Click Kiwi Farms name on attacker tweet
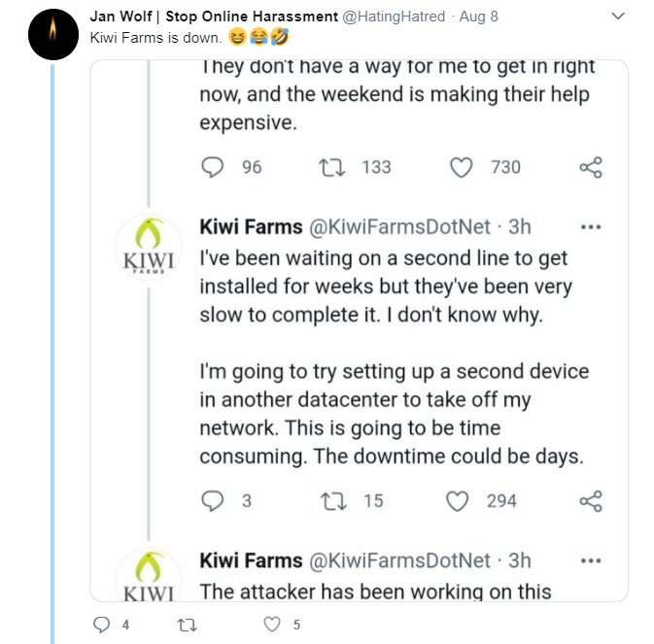The height and width of the screenshot is (644, 654). 249,560
